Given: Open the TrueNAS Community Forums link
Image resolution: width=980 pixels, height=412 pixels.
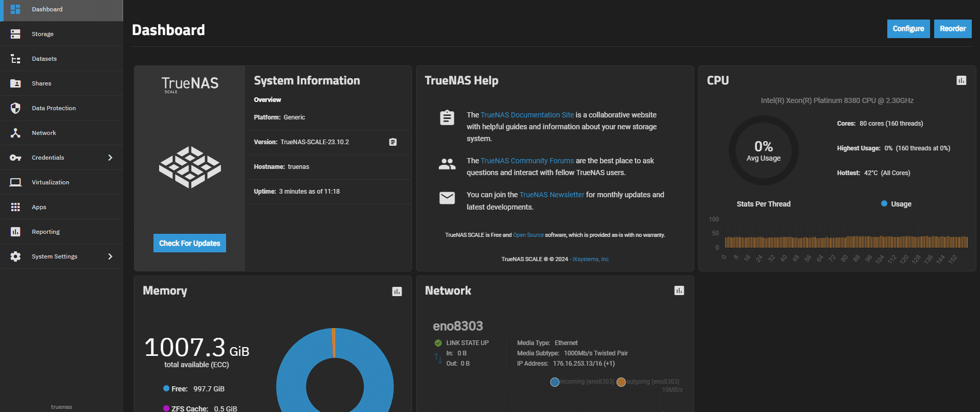Looking at the screenshot, I should click(527, 161).
